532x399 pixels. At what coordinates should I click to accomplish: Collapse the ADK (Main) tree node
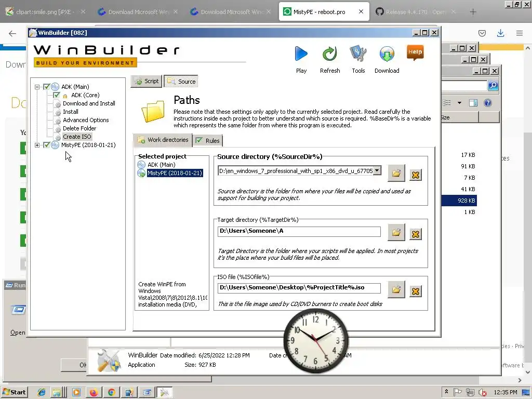pos(37,87)
